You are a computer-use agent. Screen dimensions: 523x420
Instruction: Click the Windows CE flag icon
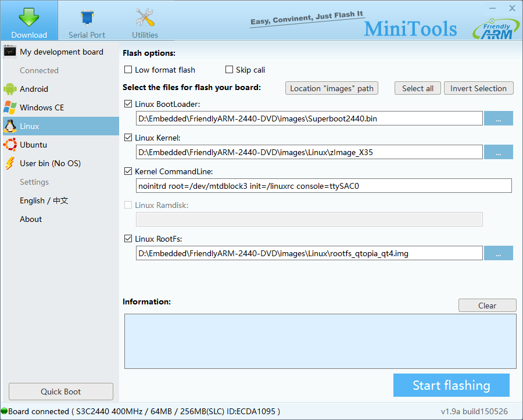coord(10,107)
